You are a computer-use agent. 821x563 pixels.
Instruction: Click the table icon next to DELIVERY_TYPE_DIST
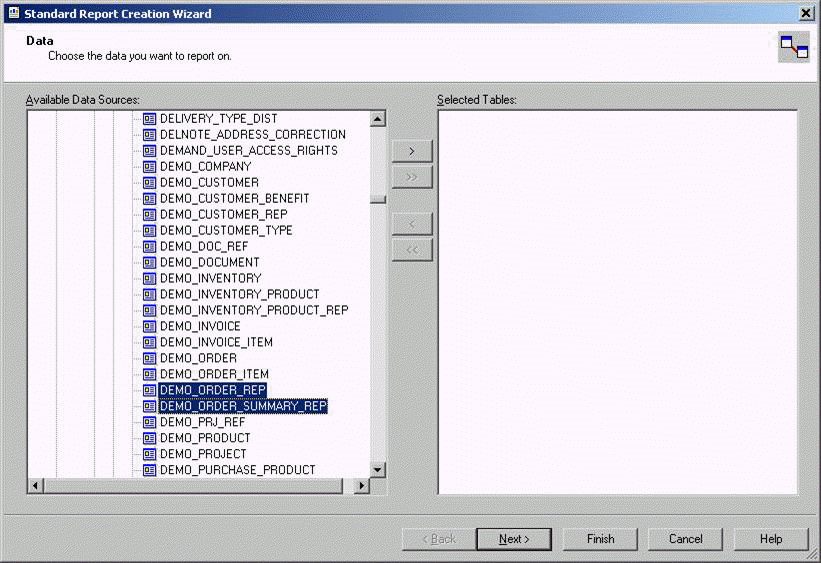click(x=150, y=118)
